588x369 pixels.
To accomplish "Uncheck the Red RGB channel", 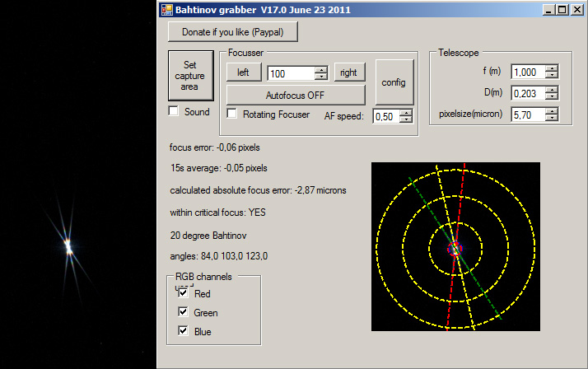I will tap(183, 293).
